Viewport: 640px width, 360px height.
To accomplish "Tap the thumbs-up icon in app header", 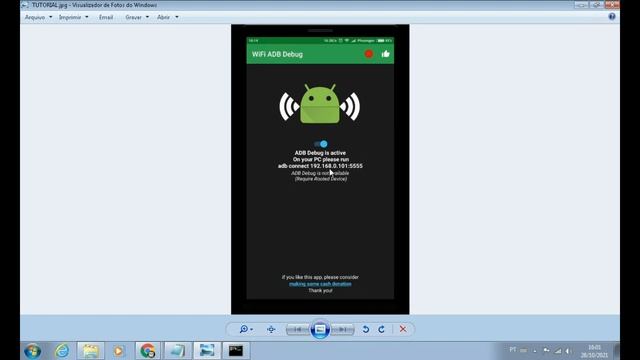I will click(386, 54).
